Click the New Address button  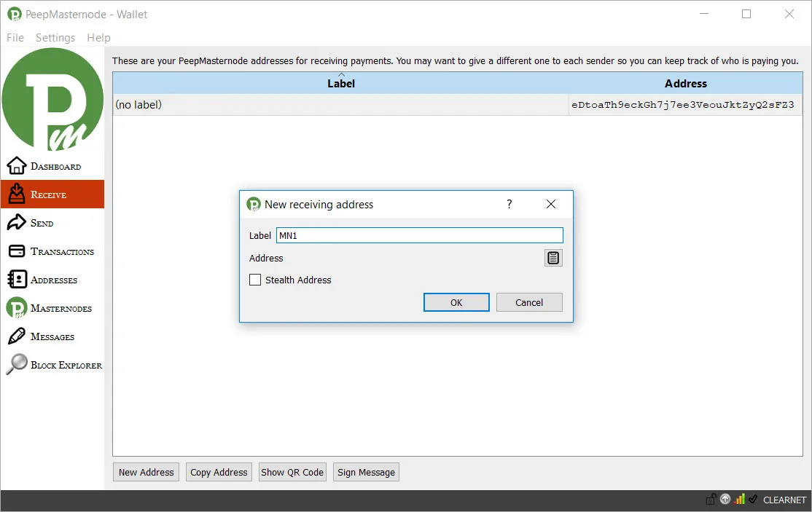pyautogui.click(x=146, y=472)
